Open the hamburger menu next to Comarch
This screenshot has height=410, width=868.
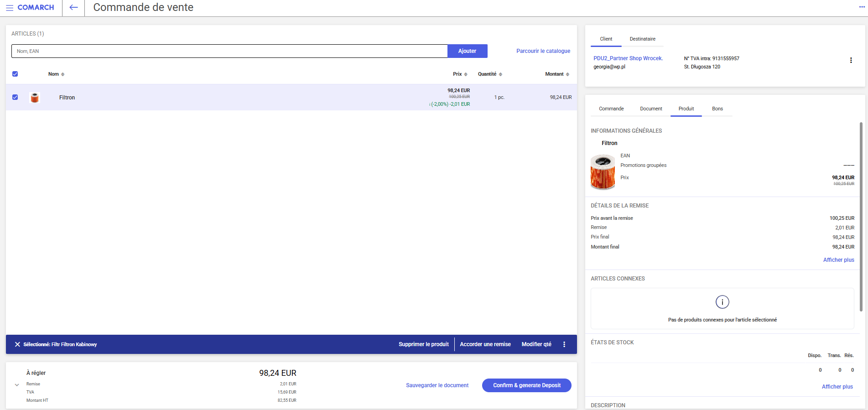click(x=10, y=8)
